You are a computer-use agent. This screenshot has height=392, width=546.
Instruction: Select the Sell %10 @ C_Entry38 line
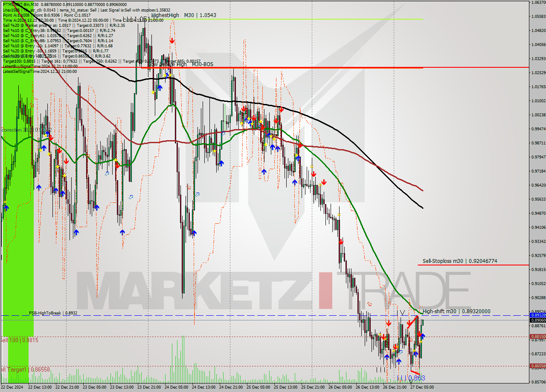(x=59, y=30)
